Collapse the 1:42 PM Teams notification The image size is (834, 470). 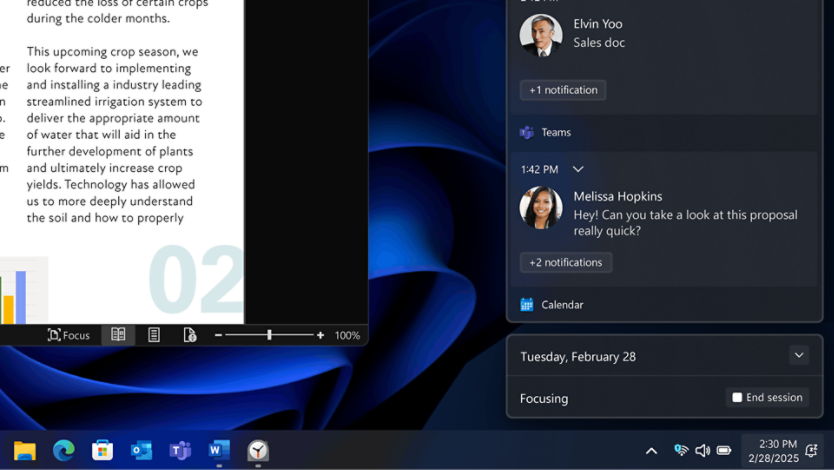pyautogui.click(x=578, y=169)
